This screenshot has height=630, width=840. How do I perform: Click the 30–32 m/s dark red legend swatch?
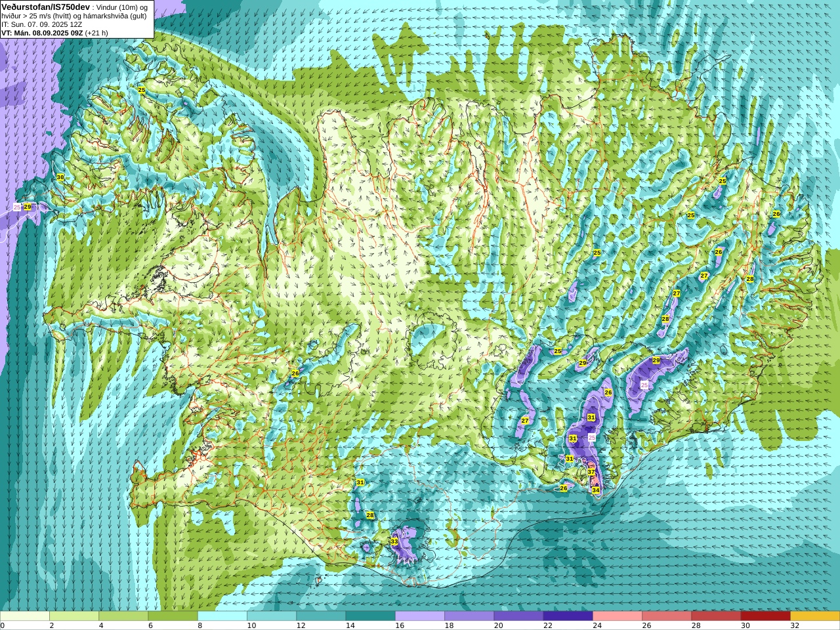pyautogui.click(x=766, y=616)
